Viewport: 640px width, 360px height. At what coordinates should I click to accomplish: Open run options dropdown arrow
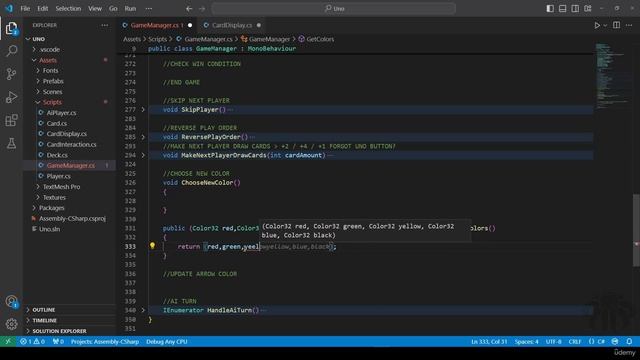coord(605,25)
